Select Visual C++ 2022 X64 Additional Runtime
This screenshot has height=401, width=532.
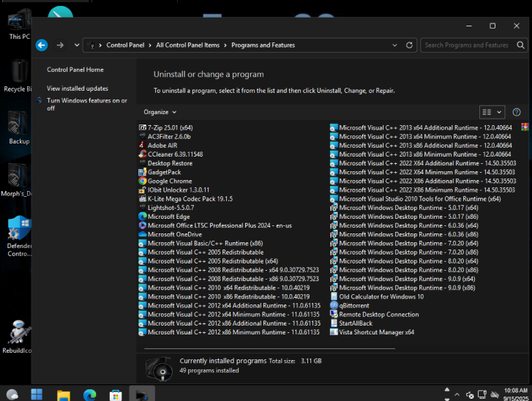pyautogui.click(x=423, y=163)
